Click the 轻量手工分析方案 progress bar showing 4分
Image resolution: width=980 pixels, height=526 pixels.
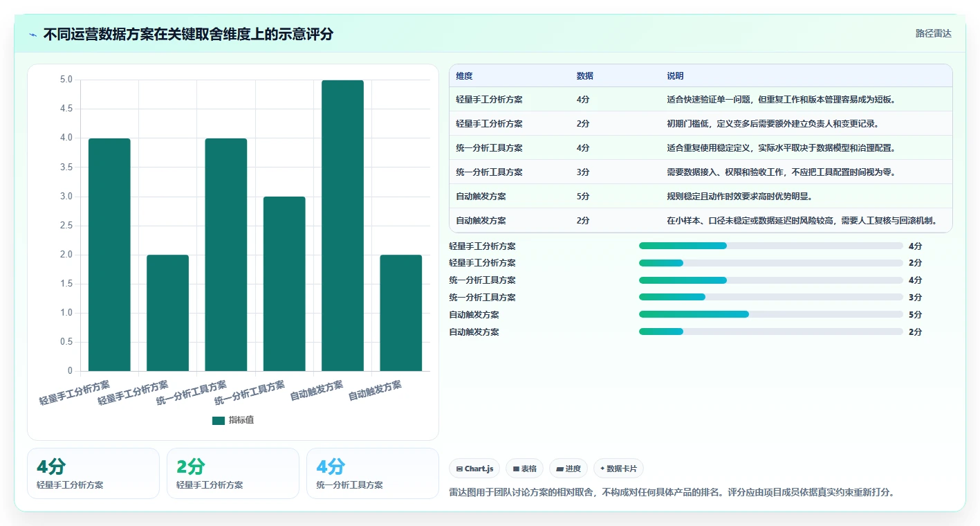(771, 246)
